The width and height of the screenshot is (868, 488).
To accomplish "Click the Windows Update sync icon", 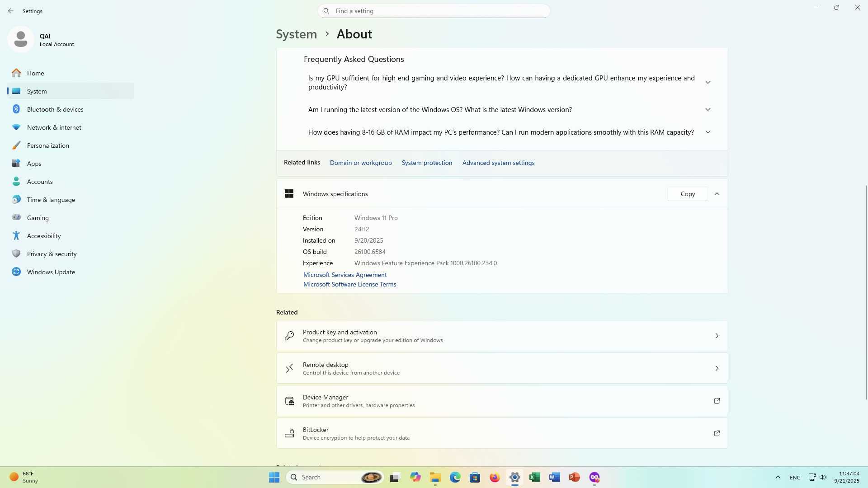I will [16, 272].
